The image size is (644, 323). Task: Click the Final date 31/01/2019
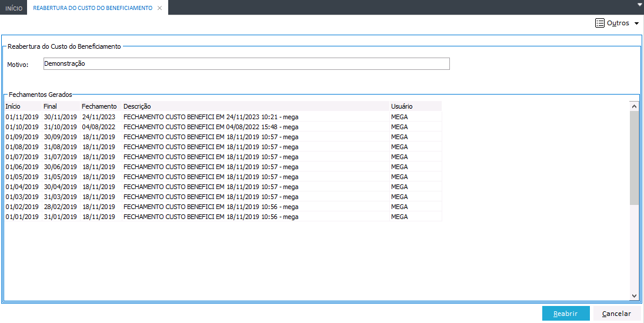(61, 217)
